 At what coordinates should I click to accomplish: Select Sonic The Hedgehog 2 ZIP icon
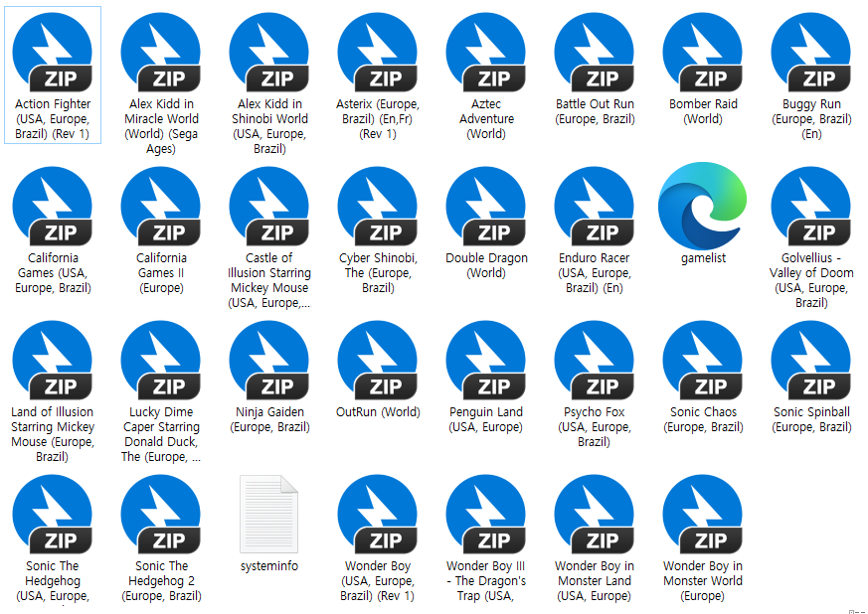161,515
